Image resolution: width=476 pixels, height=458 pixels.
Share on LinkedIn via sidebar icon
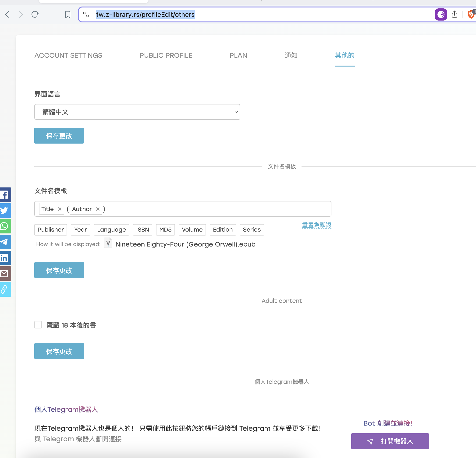click(x=5, y=258)
